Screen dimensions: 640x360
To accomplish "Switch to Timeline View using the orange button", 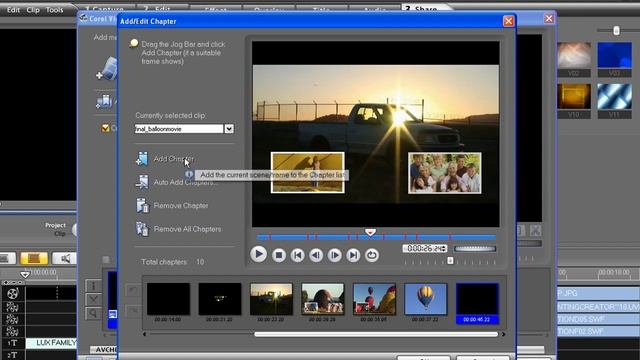I will (34, 258).
